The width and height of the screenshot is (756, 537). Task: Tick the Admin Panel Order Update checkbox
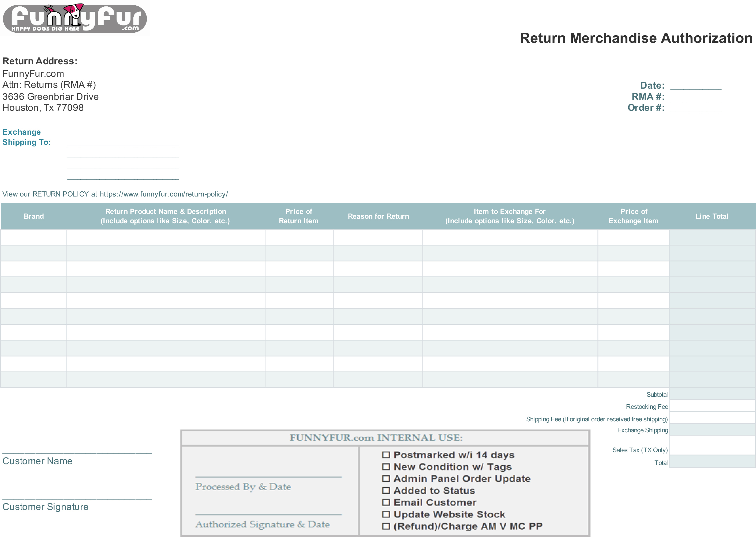[x=386, y=478]
